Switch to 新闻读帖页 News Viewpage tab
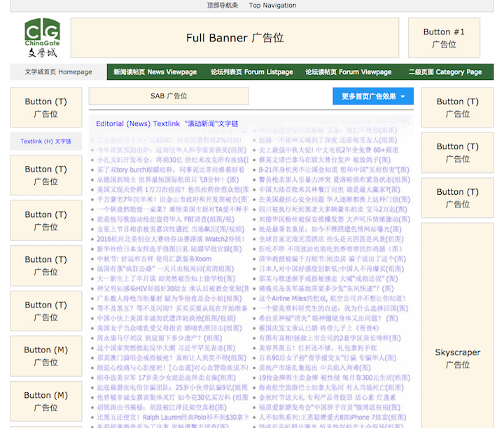504x428 pixels. point(155,72)
